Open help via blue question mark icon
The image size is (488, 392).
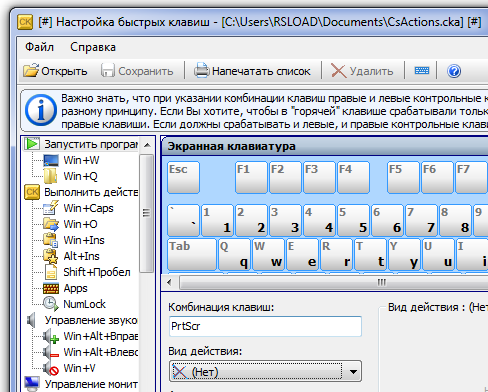click(x=454, y=71)
